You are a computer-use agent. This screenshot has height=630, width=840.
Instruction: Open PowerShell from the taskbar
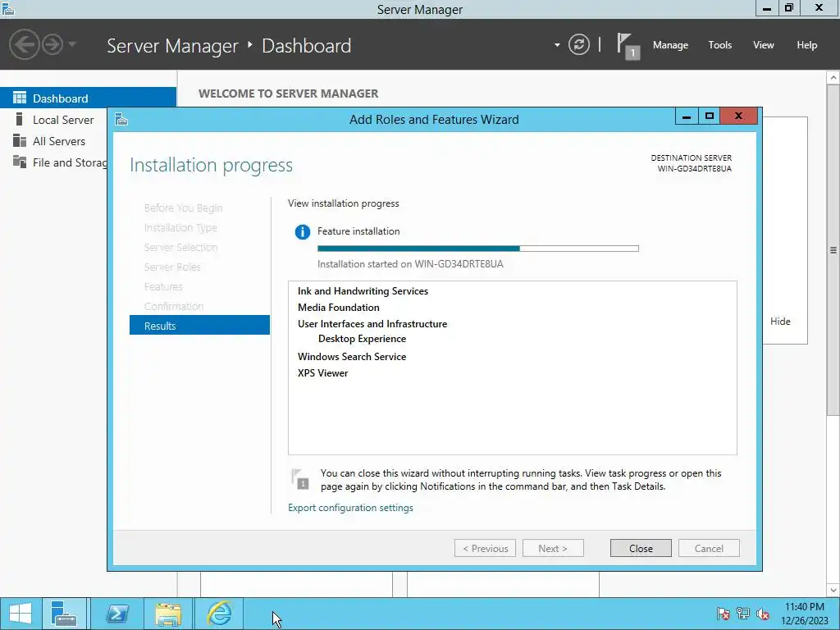click(x=116, y=614)
